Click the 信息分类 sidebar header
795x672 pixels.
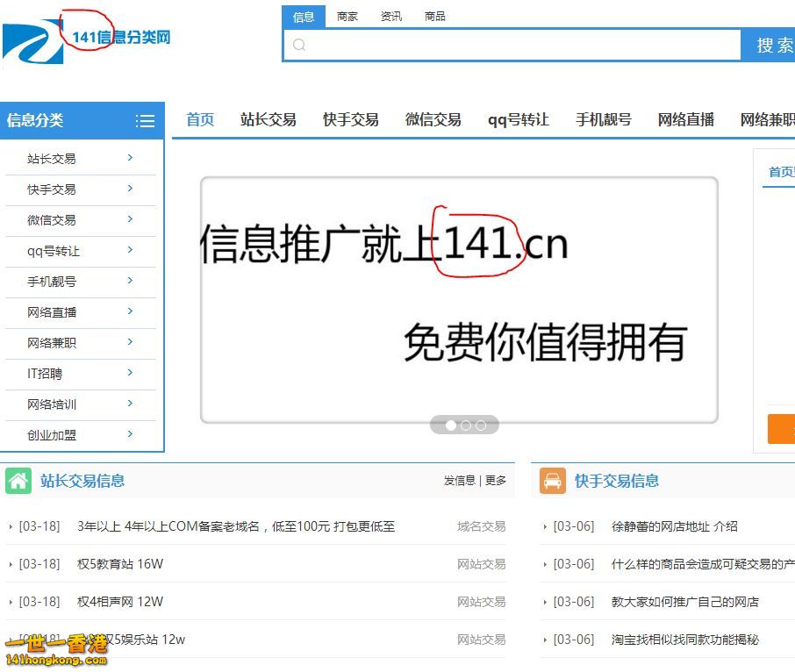click(82, 120)
